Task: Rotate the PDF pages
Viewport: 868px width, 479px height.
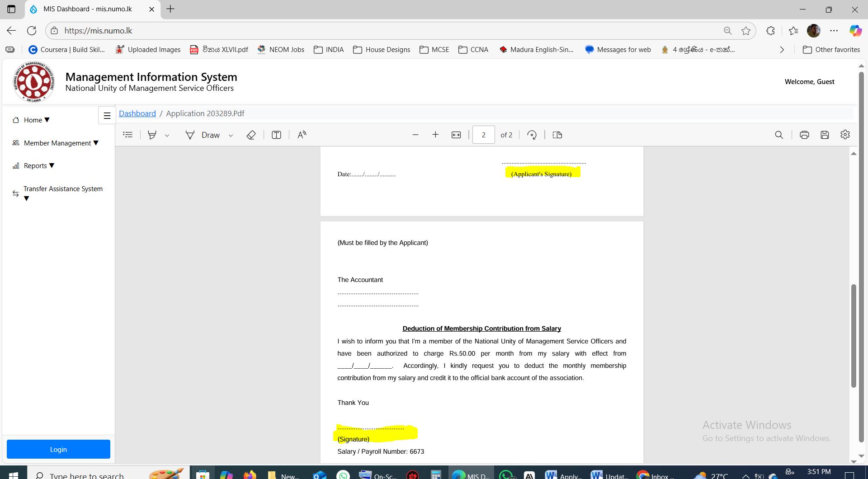Action: point(532,135)
